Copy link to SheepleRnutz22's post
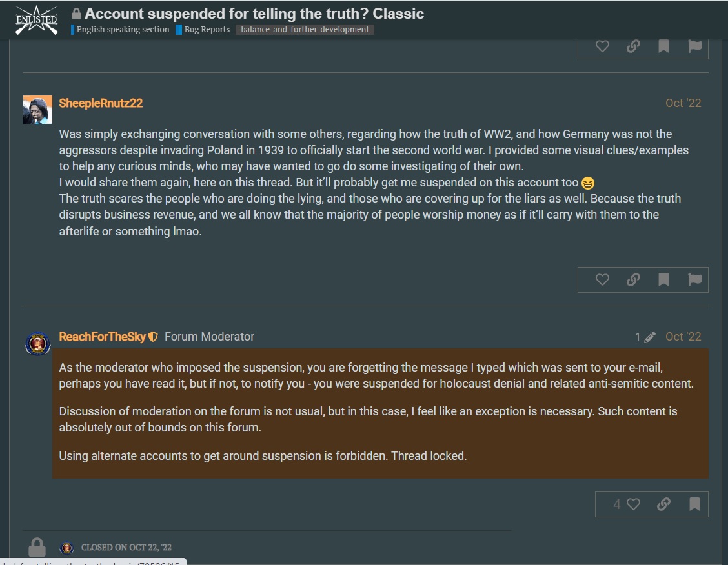Screen dimensions: 728x565 (x=633, y=280)
